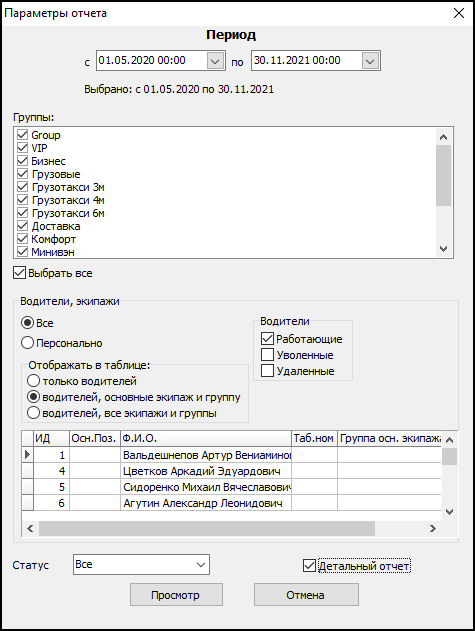475x631 pixels.
Task: Click the Отмена button
Action: point(306,595)
